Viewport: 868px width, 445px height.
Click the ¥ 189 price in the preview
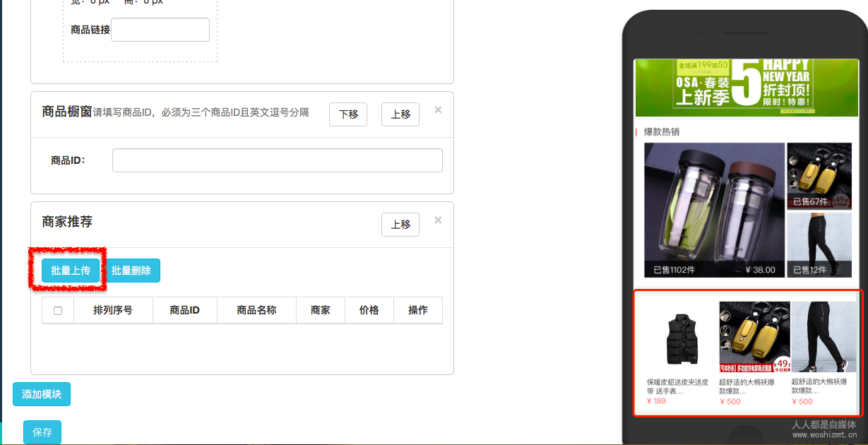pos(656,401)
